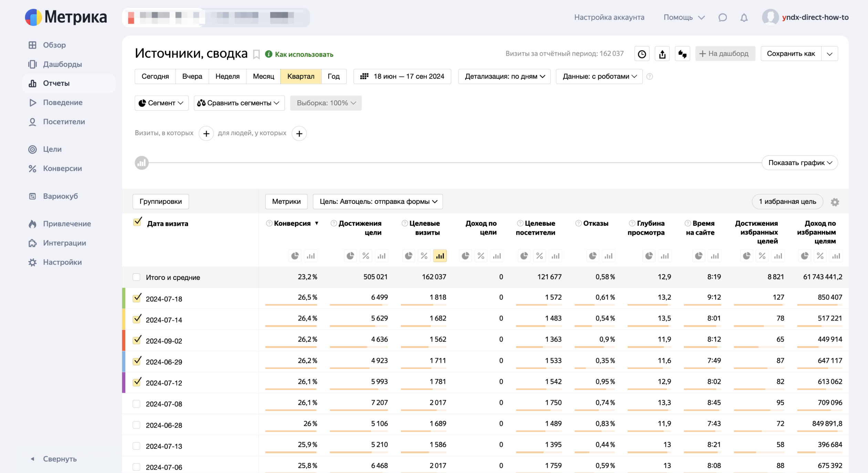Screen dimensions: 868x473
Task: Open the Цель: Автоцель отправка формы dropdown
Action: (x=378, y=202)
